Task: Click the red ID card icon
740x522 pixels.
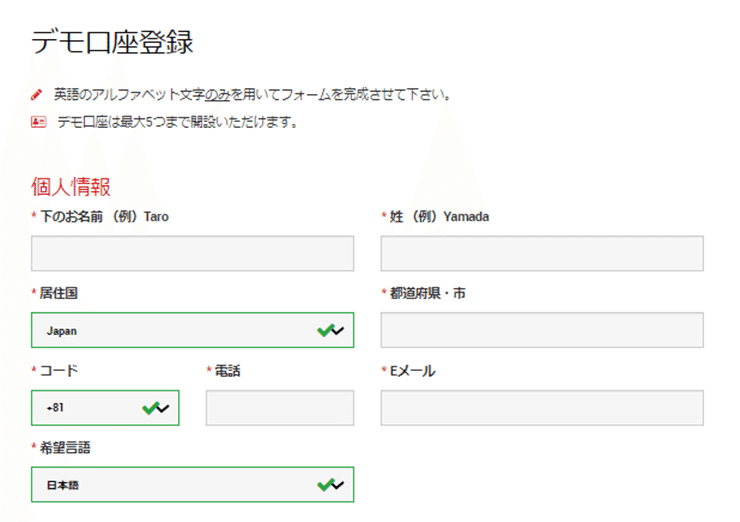Action: pos(39,122)
